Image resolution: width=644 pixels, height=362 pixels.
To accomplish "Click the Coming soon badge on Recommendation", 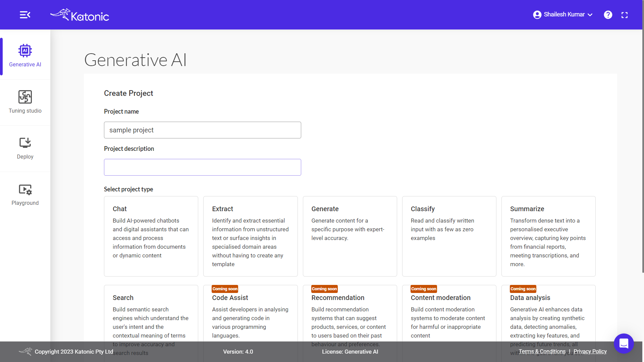I will [x=324, y=289].
